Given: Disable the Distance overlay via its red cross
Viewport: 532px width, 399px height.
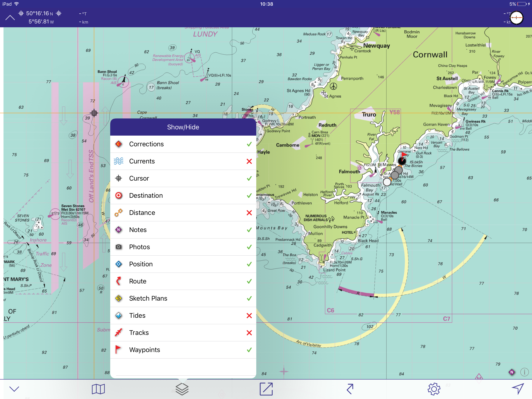Looking at the screenshot, I should tap(249, 213).
